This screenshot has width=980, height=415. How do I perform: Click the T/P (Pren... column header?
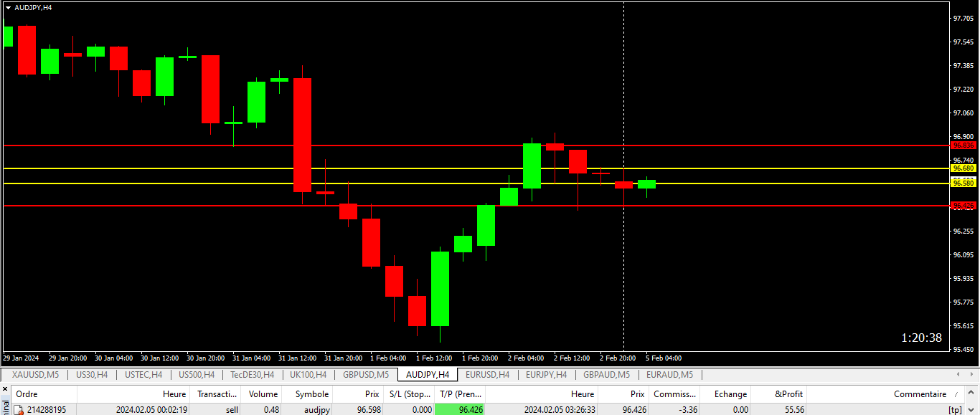[x=460, y=394]
